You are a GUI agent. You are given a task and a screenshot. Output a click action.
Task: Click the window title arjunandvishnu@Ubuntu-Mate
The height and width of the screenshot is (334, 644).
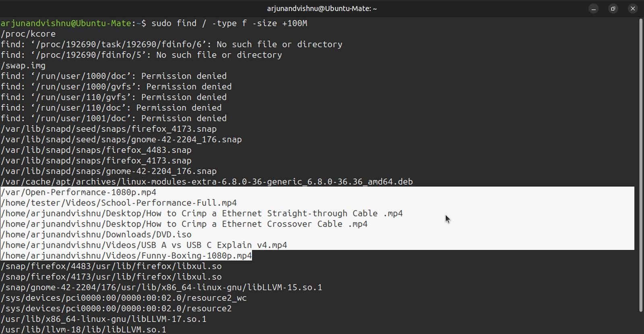click(x=322, y=8)
